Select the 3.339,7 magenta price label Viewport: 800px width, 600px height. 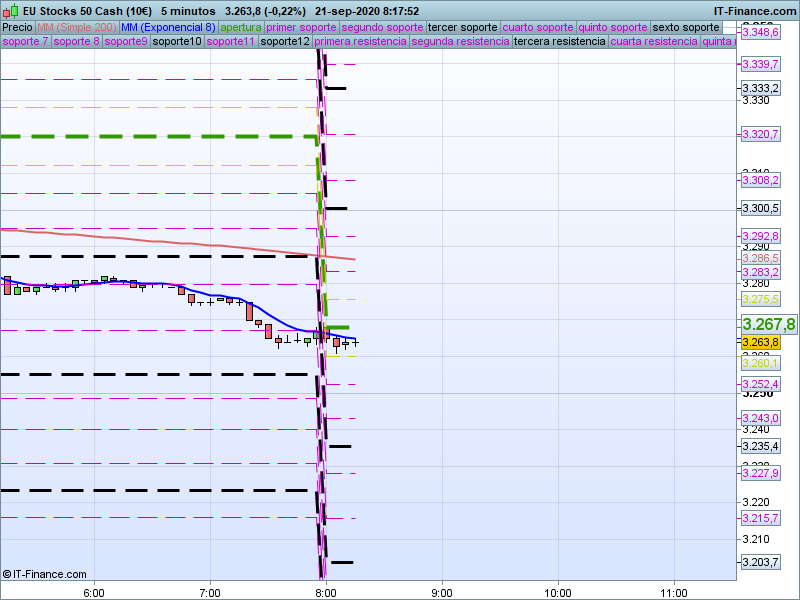click(760, 64)
